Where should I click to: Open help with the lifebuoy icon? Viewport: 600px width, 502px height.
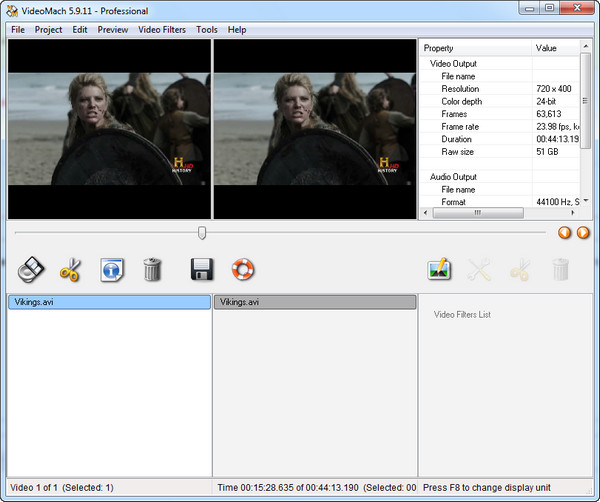[243, 268]
